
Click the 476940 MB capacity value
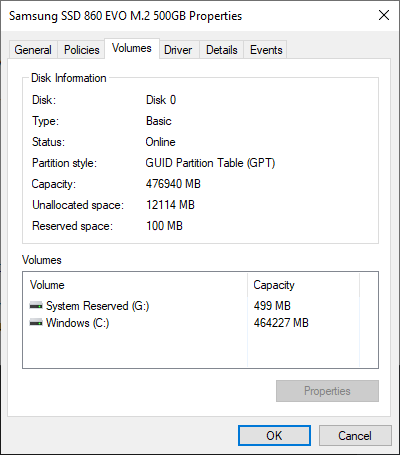[x=173, y=184]
